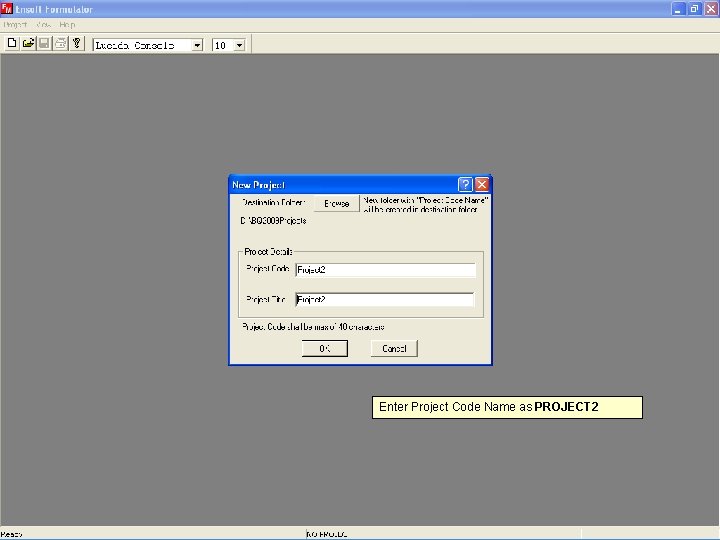Open the View menu
Screen dimensions: 720x540
click(x=44, y=25)
